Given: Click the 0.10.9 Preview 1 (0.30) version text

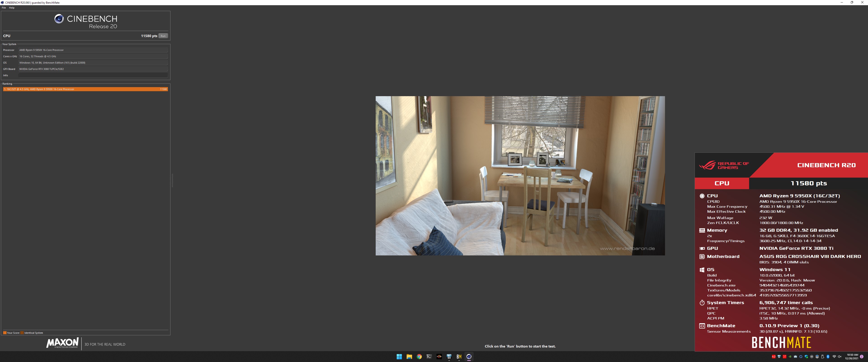Looking at the screenshot, I should point(789,326).
